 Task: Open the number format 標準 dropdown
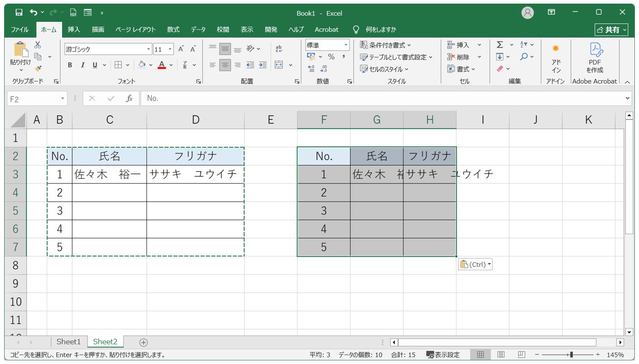pos(346,45)
